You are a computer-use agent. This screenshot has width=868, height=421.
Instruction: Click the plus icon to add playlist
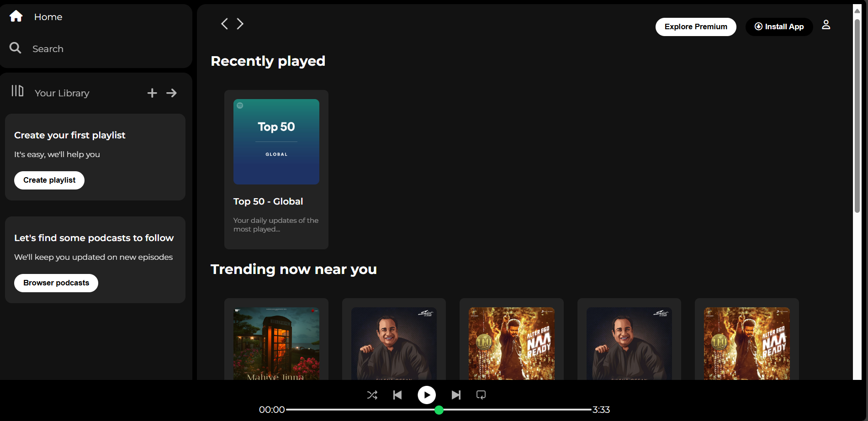(x=152, y=93)
